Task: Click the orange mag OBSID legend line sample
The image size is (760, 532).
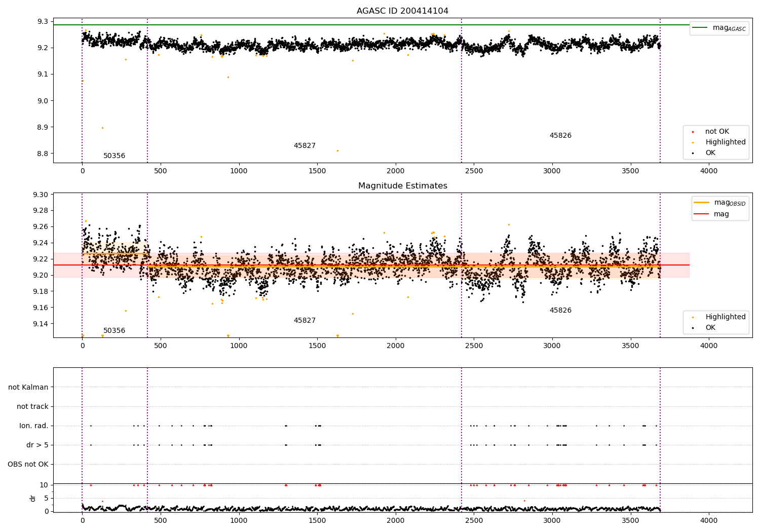Action: click(701, 202)
